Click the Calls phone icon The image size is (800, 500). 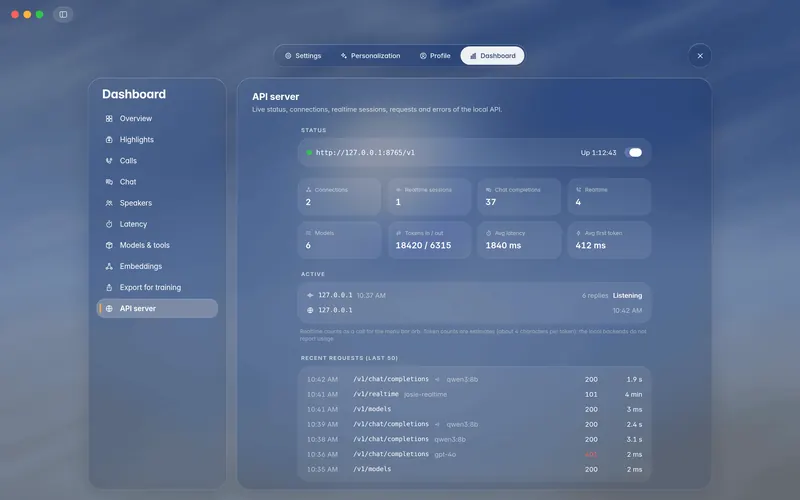109,161
